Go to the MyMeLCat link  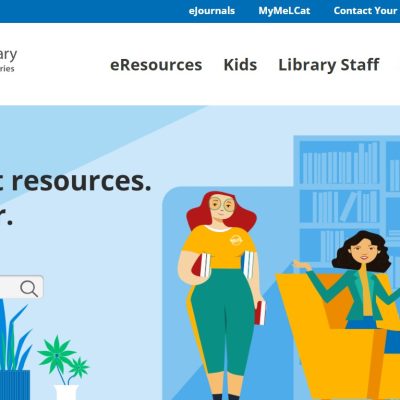[284, 11]
